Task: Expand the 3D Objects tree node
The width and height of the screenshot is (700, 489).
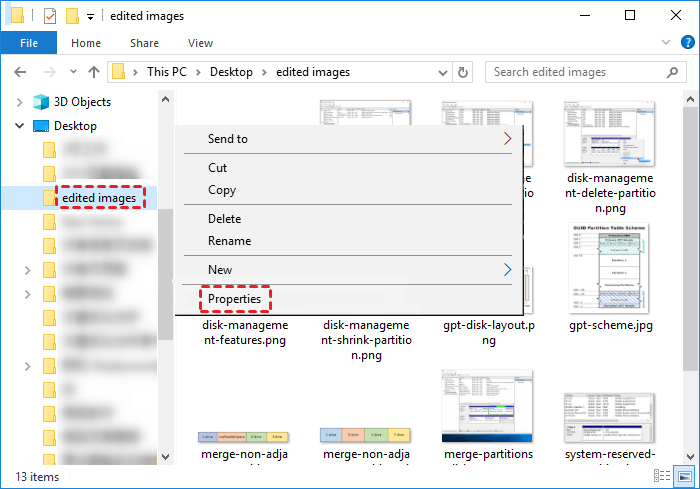Action: point(19,102)
